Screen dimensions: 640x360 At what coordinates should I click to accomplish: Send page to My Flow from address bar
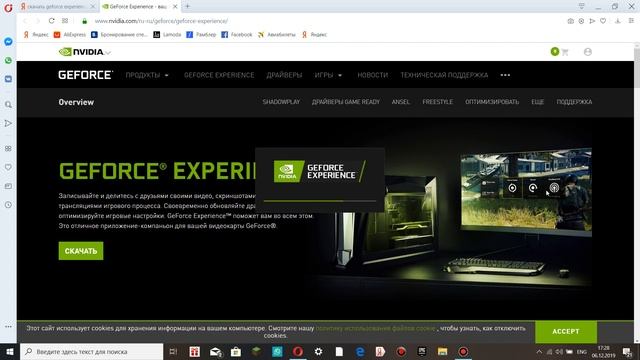tap(592, 21)
